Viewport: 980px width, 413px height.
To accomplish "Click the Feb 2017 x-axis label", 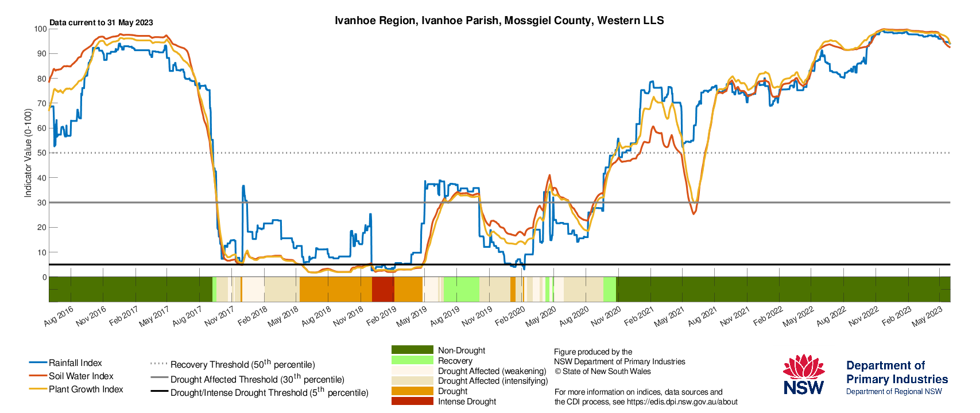I will (124, 315).
